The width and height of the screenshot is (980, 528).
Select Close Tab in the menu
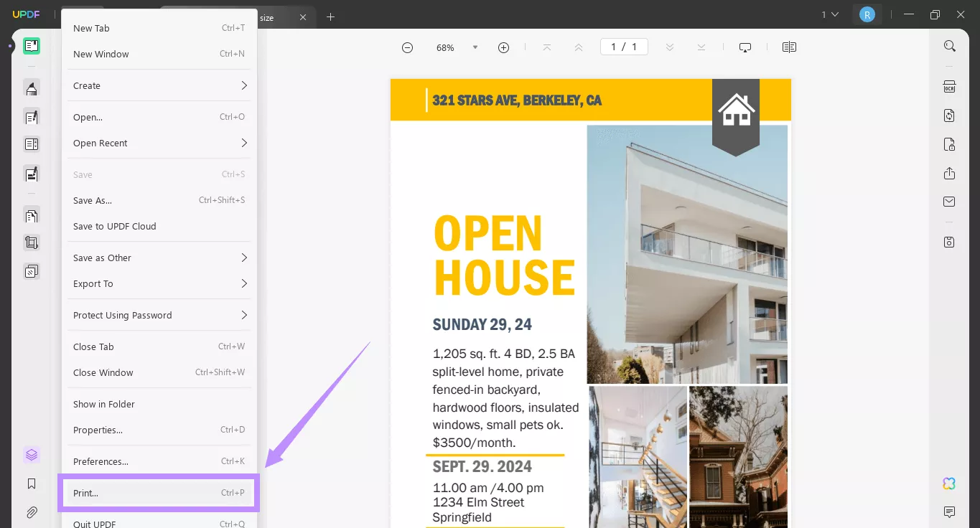(x=159, y=346)
